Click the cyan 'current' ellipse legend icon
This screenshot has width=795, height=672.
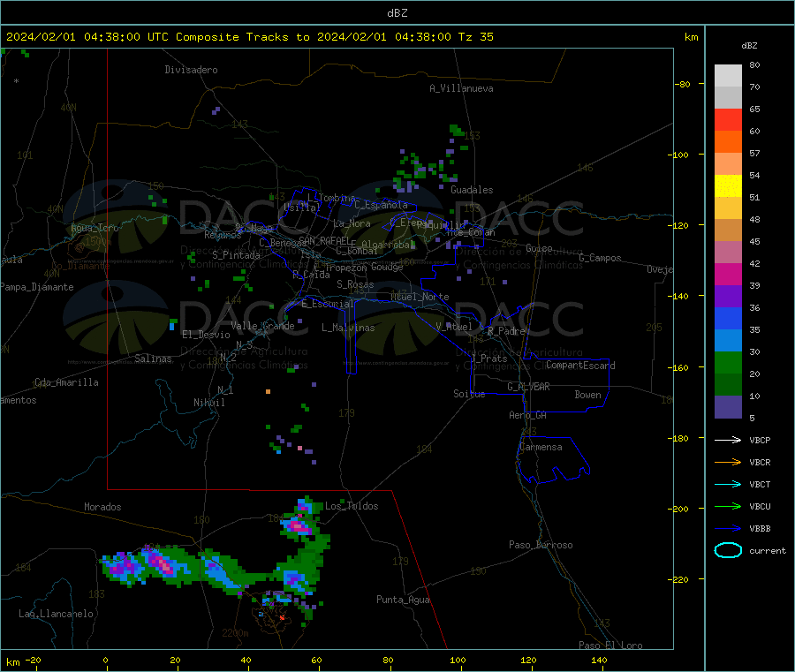tap(728, 550)
